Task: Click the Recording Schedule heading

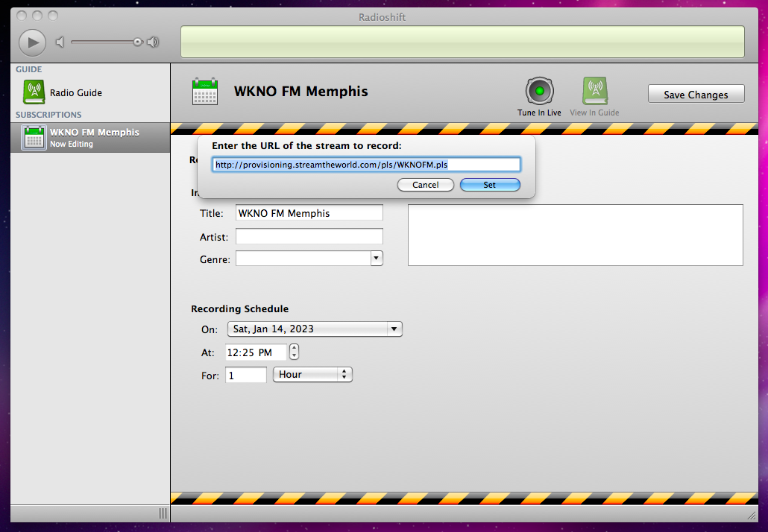Action: [x=239, y=308]
